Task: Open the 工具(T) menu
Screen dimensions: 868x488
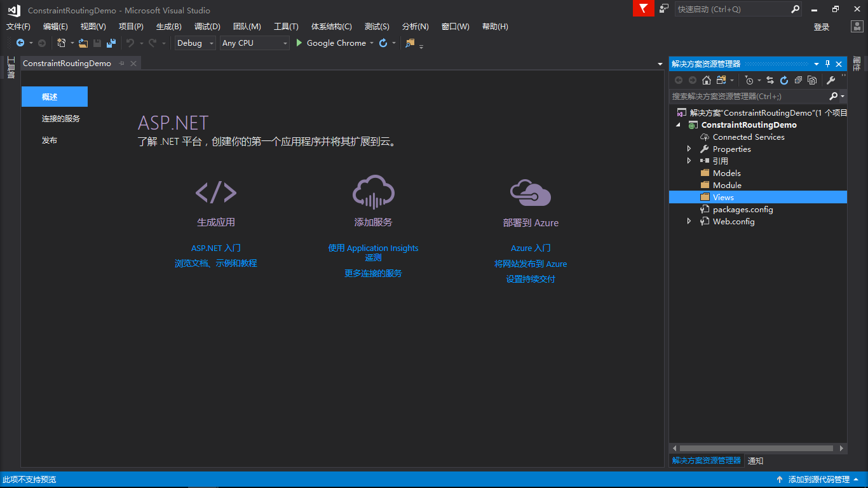Action: tap(286, 26)
